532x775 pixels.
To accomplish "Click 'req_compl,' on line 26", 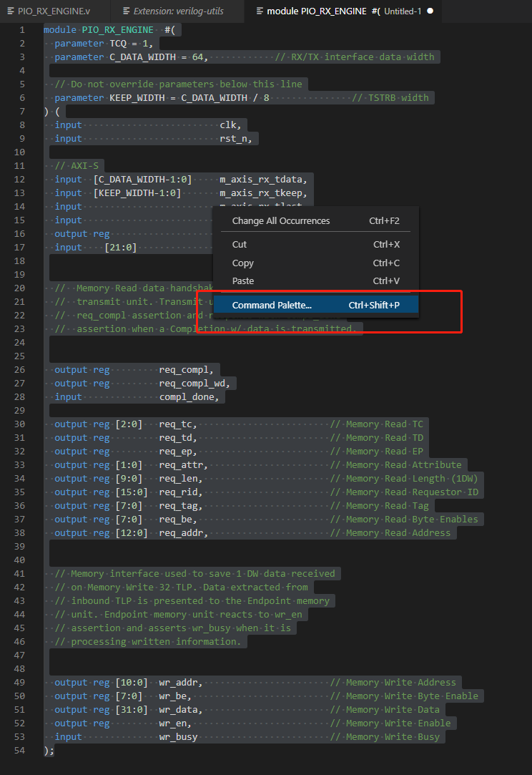I will coord(186,370).
